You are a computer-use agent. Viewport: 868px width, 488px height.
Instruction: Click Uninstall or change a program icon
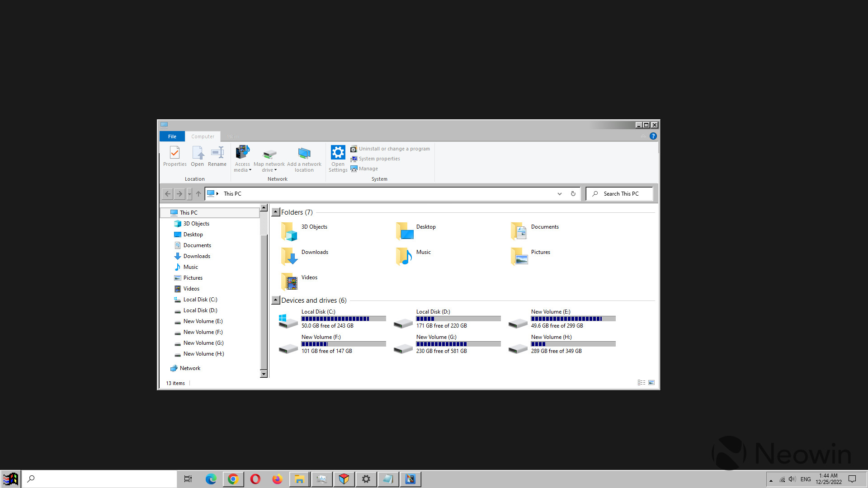(353, 148)
